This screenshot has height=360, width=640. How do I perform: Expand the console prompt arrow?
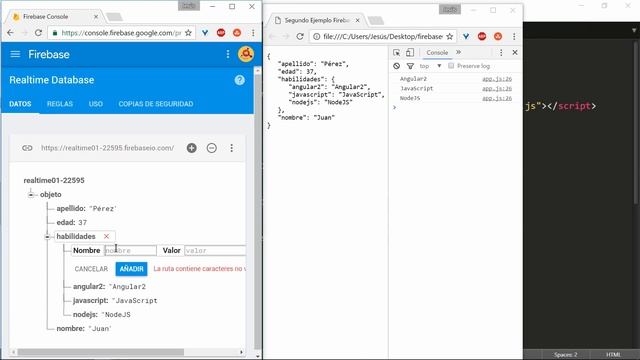click(394, 107)
